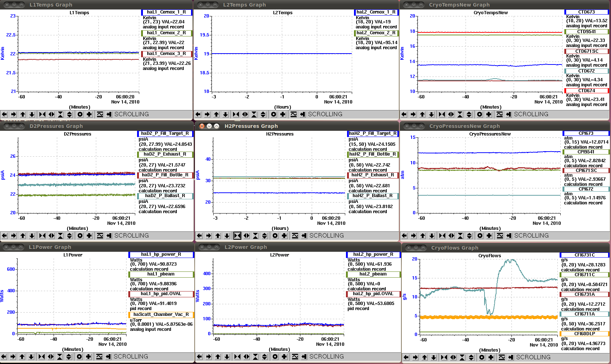The width and height of the screenshot is (611, 364).
Task: Click plus icon in CryoFlows Graph toolbar
Action: click(491, 357)
